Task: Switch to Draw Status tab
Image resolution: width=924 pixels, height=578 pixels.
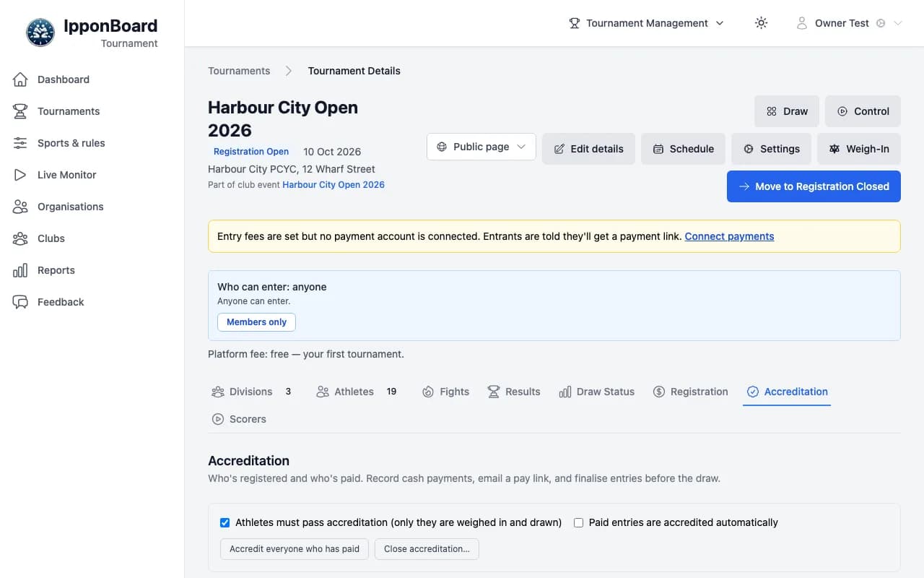Action: point(596,392)
